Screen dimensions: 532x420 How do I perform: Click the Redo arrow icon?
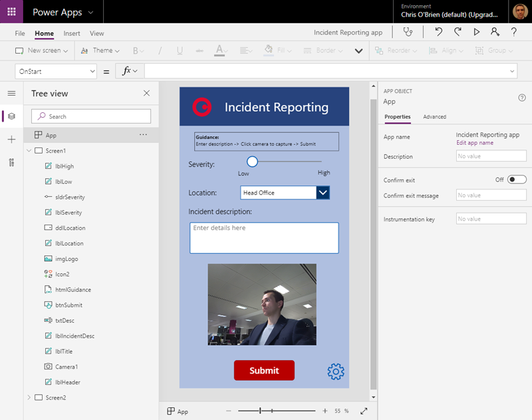(458, 32)
